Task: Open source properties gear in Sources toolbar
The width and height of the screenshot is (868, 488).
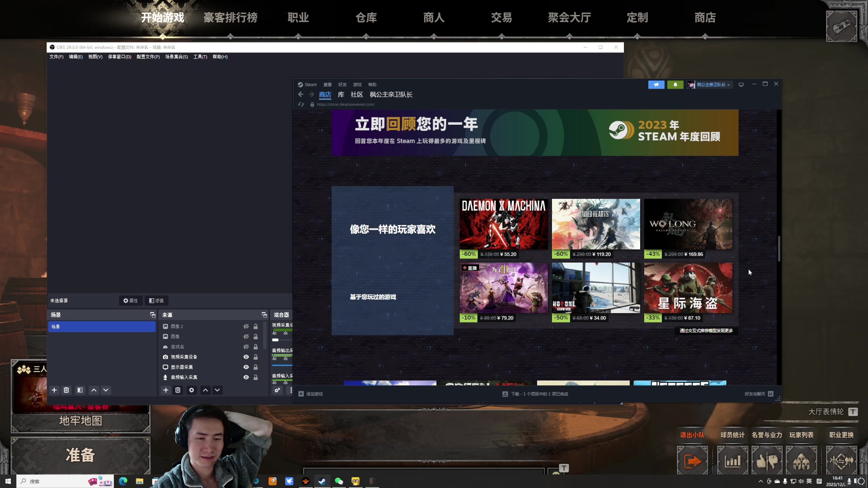Action: [x=192, y=390]
